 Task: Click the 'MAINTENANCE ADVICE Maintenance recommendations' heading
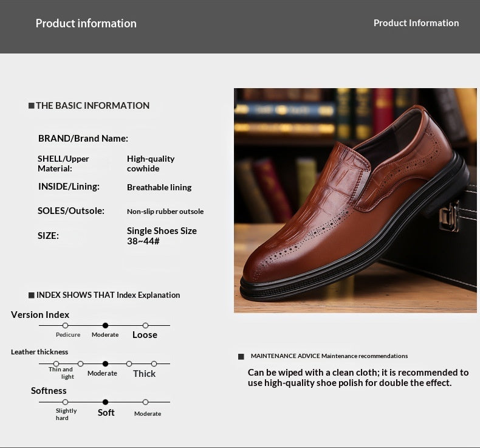[329, 356]
